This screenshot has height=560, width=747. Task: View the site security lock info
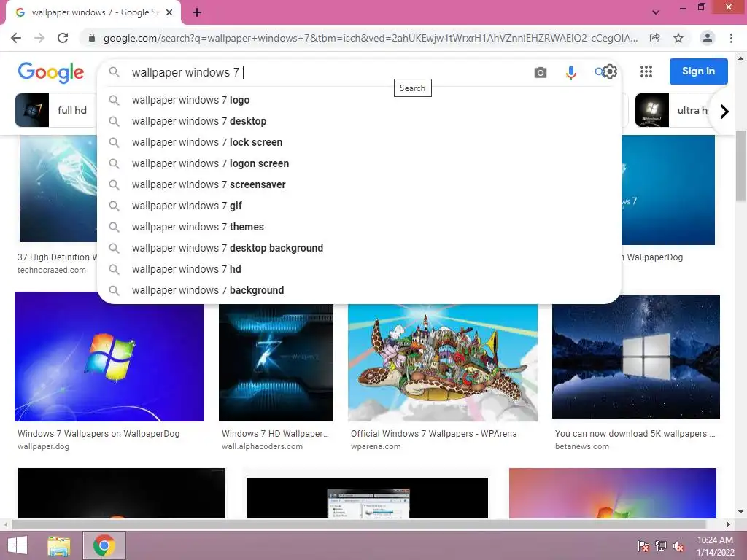tap(92, 38)
